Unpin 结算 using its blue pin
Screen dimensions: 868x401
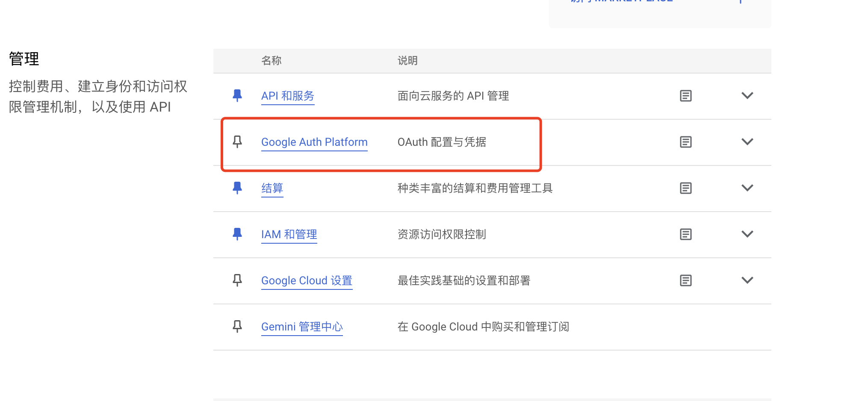point(237,188)
